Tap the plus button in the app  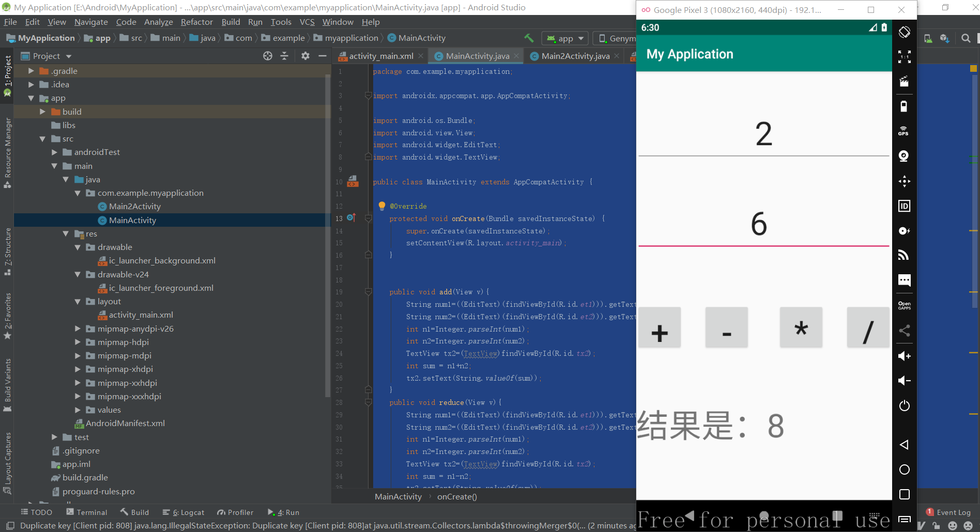(660, 327)
